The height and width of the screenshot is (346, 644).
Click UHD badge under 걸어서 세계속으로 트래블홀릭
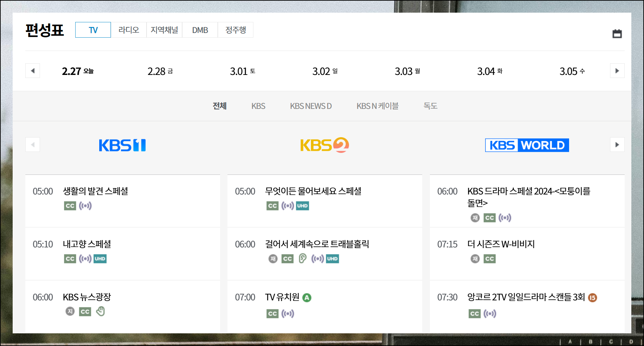(332, 259)
